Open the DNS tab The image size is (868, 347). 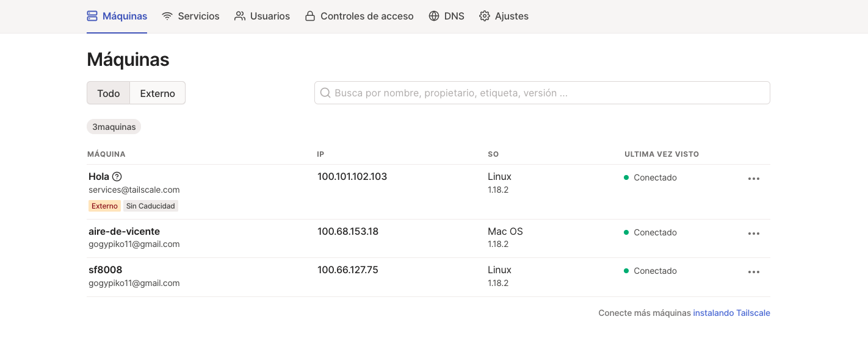coord(454,16)
